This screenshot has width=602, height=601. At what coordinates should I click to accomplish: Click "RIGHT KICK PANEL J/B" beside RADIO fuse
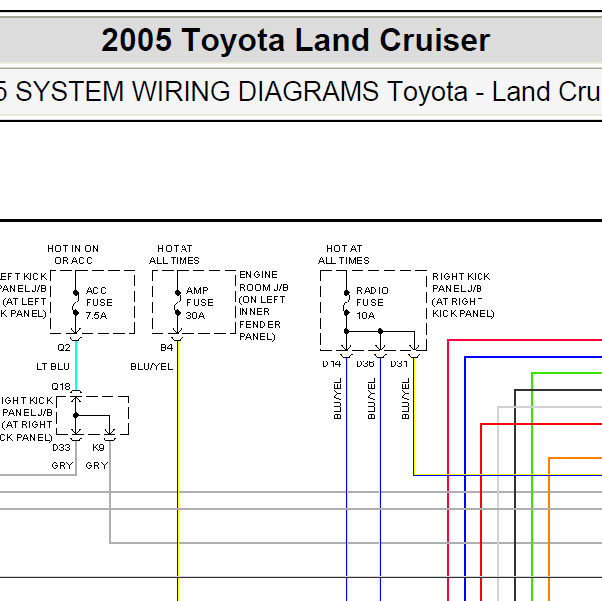tap(461, 283)
